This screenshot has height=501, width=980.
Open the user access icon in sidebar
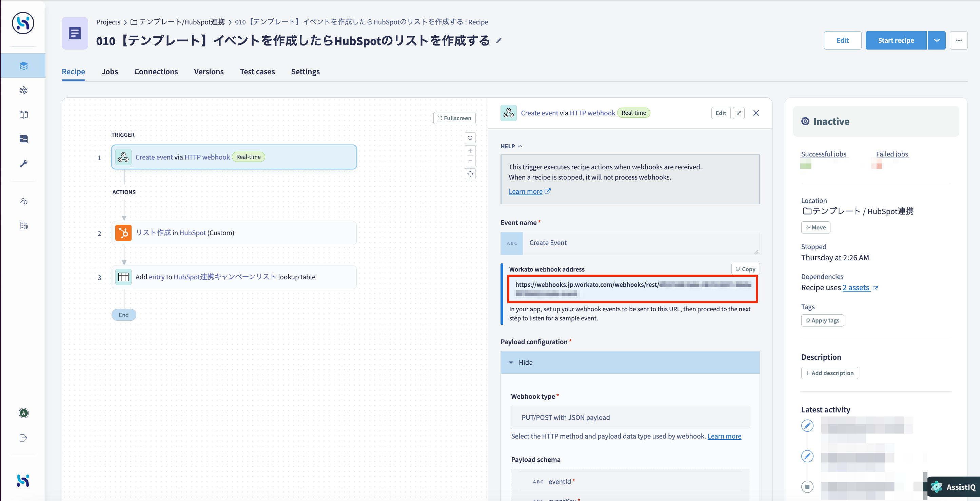[x=24, y=201]
